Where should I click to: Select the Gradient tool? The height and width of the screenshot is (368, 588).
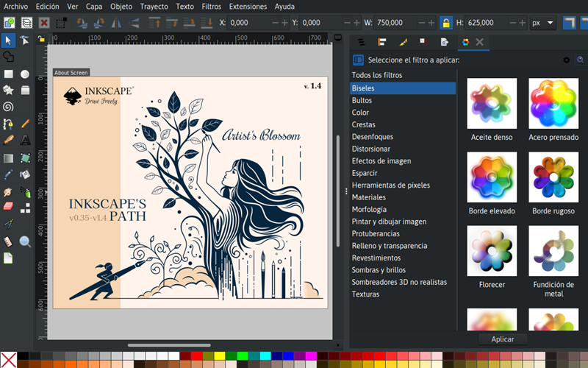(x=8, y=158)
